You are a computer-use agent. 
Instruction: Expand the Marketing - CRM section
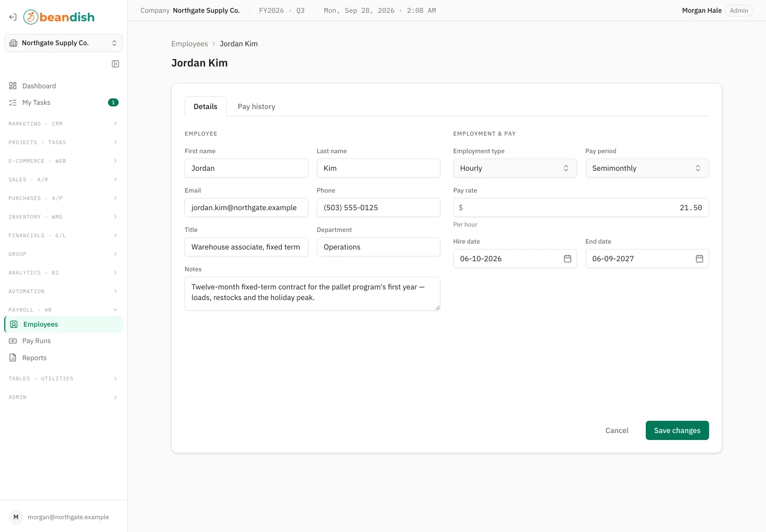63,124
